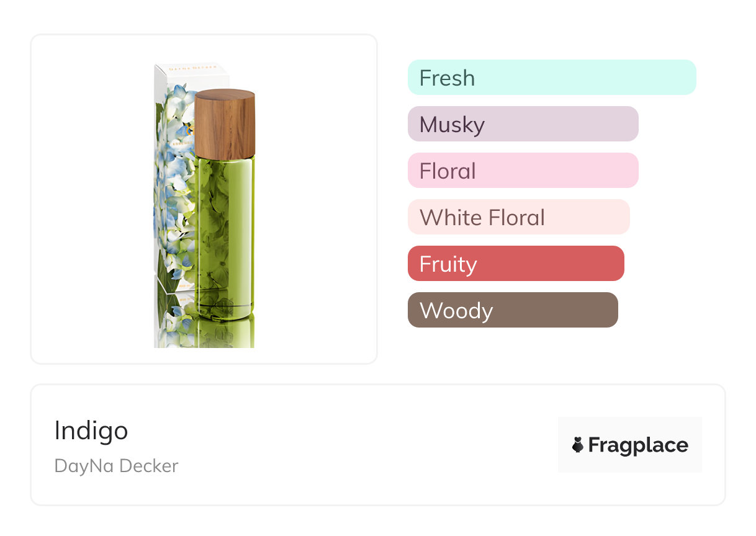Click the green glass bottle body
756x536 pixels.
click(x=225, y=236)
